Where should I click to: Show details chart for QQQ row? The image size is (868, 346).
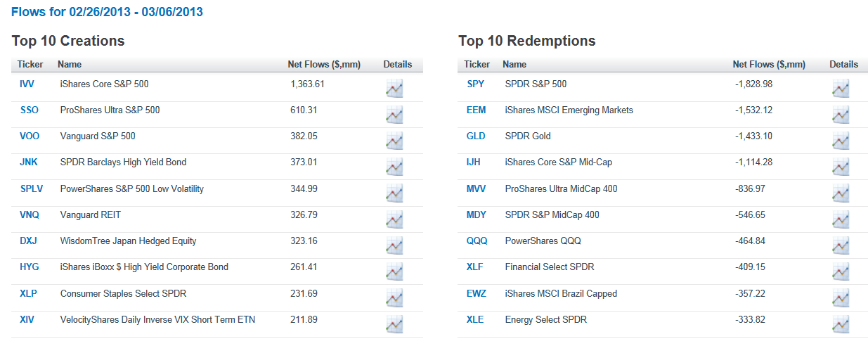(841, 245)
